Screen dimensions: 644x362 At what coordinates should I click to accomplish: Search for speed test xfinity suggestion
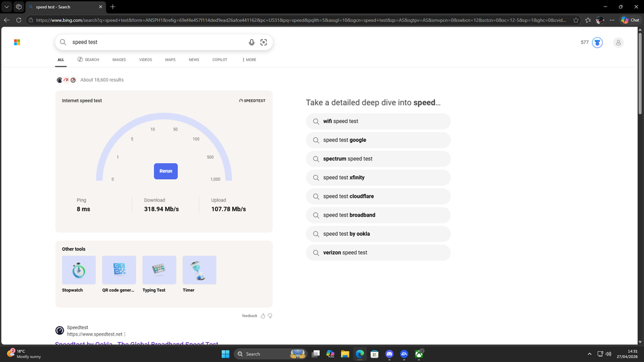378,178
